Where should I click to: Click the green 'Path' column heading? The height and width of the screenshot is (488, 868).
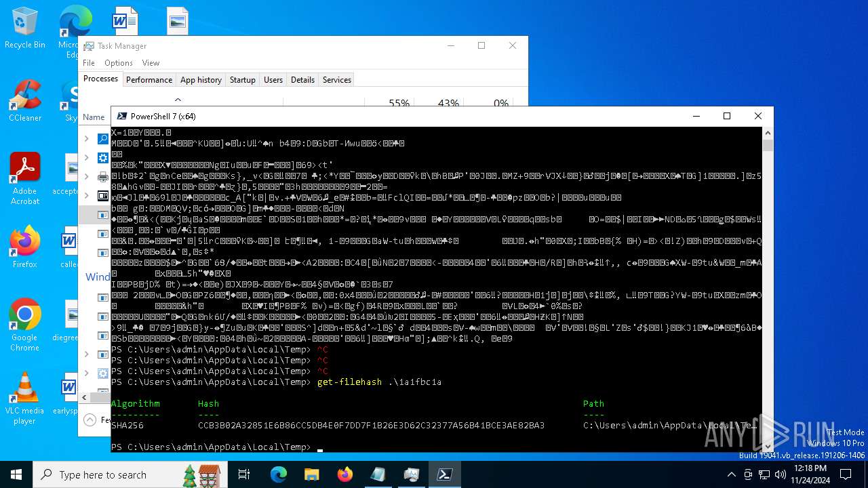pos(593,404)
